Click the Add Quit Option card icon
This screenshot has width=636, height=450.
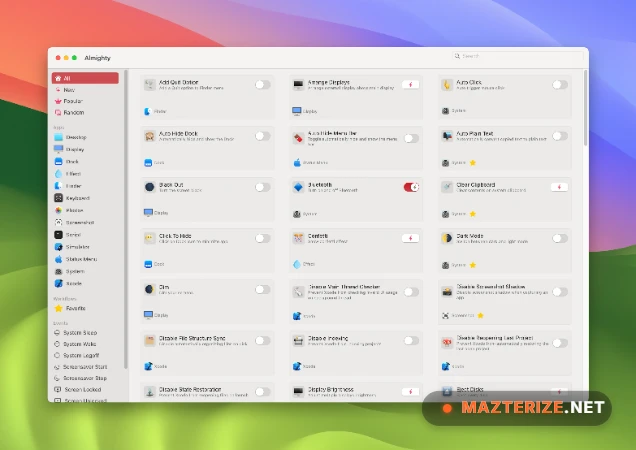[x=150, y=84]
